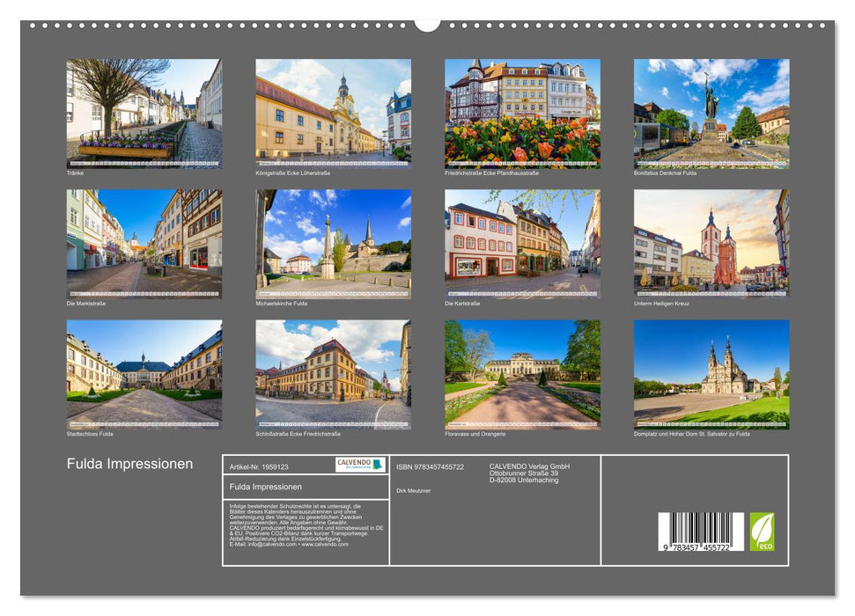Click the Artikel-Nr. 1959123 text
The width and height of the screenshot is (855, 616).
259,466
